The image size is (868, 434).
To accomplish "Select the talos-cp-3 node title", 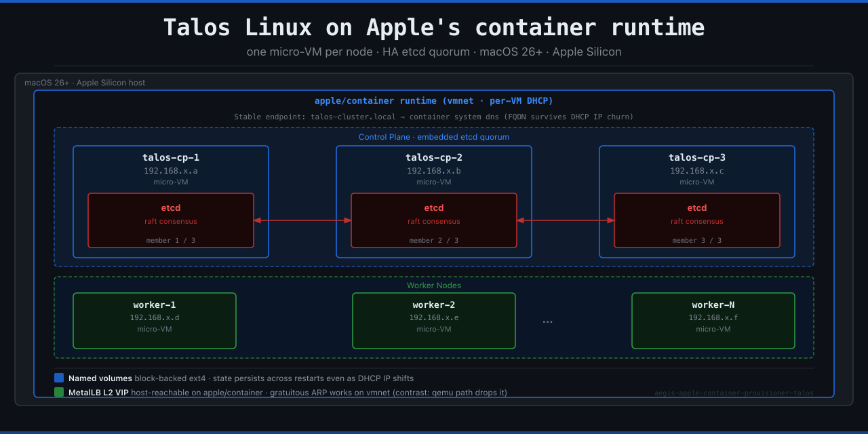I will pos(697,157).
